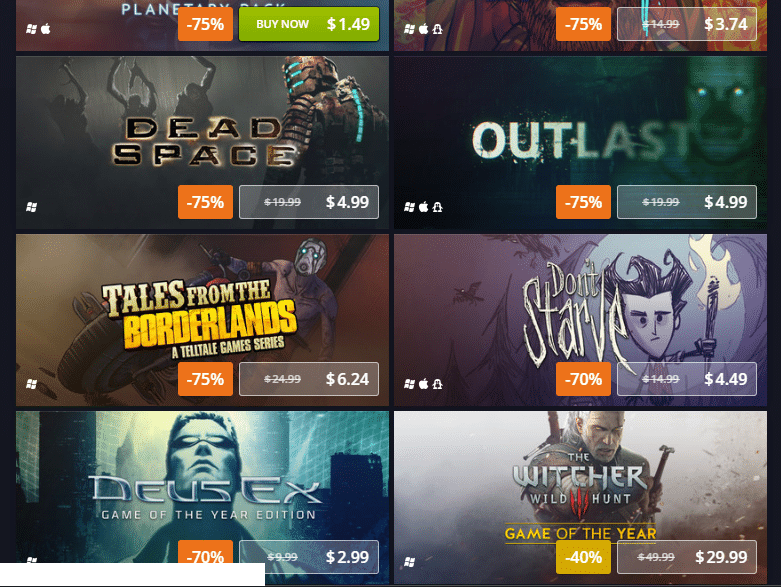Open the Dead Space game banner
The height and width of the screenshot is (587, 781).
(x=202, y=142)
